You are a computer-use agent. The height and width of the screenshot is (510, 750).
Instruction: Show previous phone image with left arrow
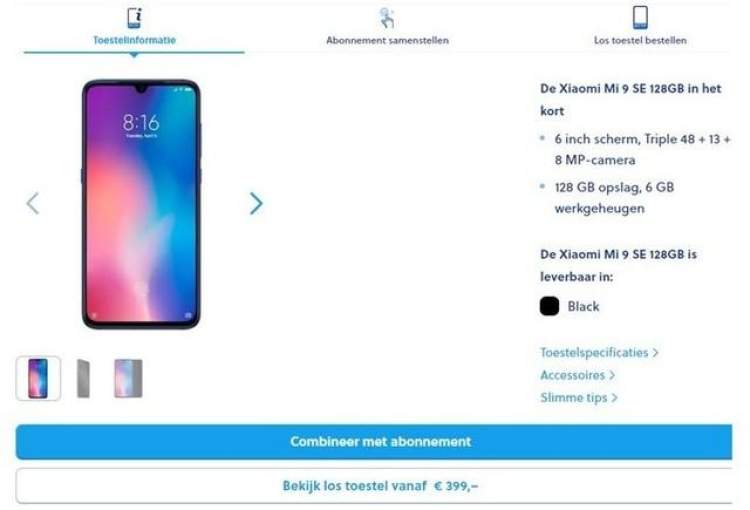coord(33,203)
